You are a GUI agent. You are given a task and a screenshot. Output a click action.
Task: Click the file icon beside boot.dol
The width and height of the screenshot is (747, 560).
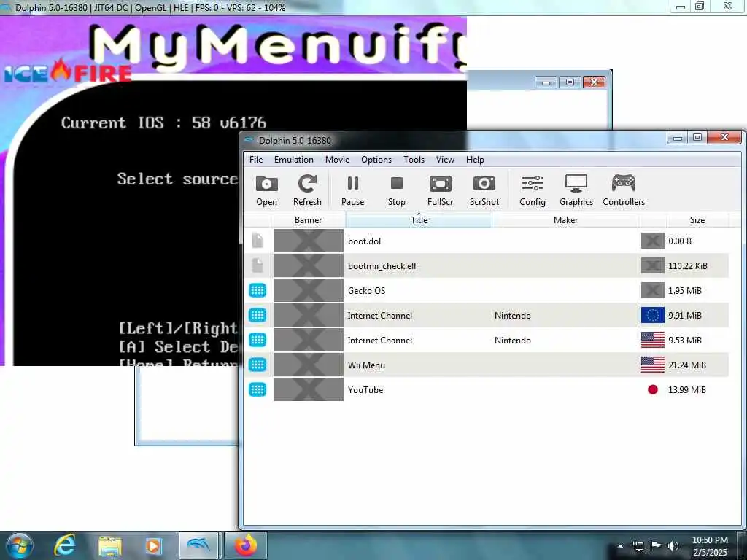coord(258,241)
